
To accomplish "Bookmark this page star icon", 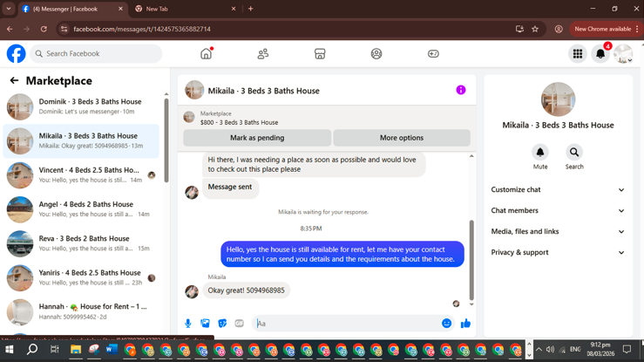I will tap(535, 29).
